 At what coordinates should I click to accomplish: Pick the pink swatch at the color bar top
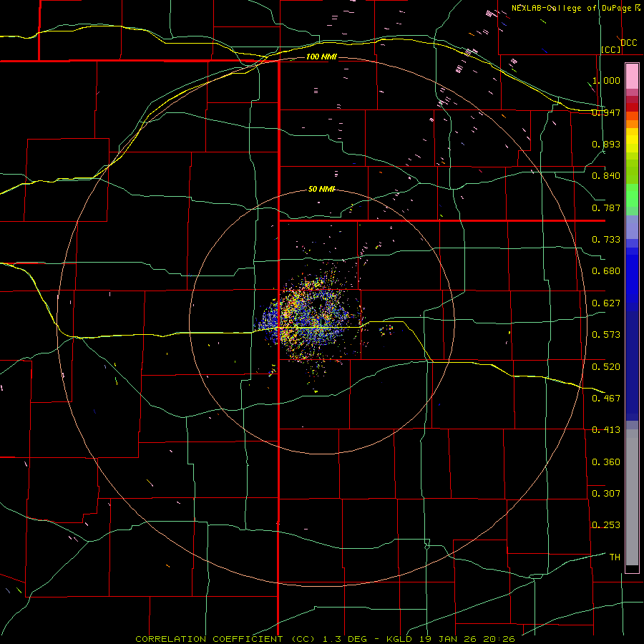coord(632,76)
